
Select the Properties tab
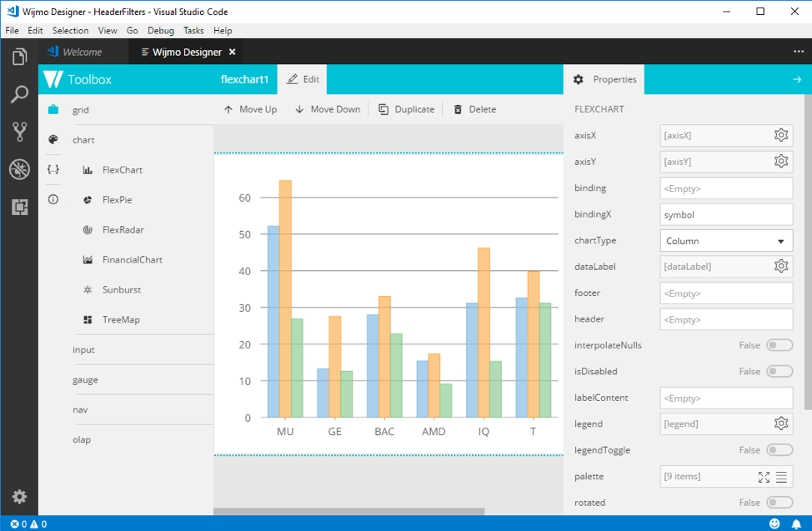point(604,79)
